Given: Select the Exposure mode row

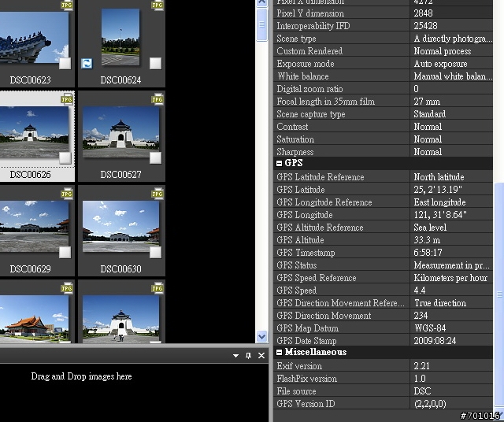Looking at the screenshot, I should (383, 64).
